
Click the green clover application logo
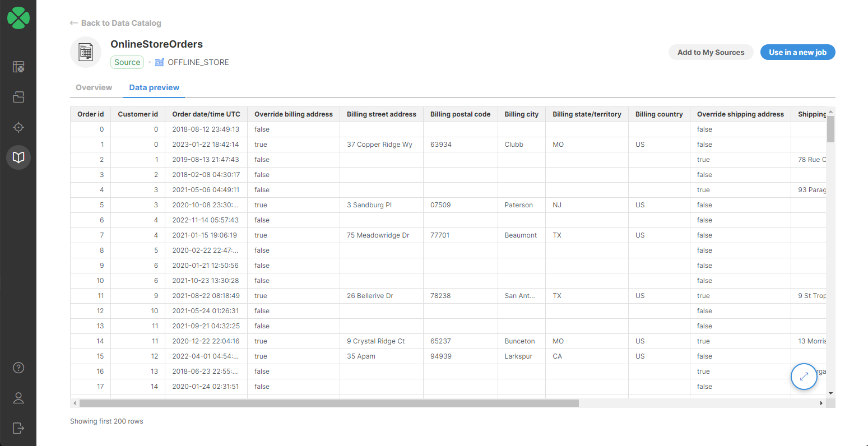point(18,18)
